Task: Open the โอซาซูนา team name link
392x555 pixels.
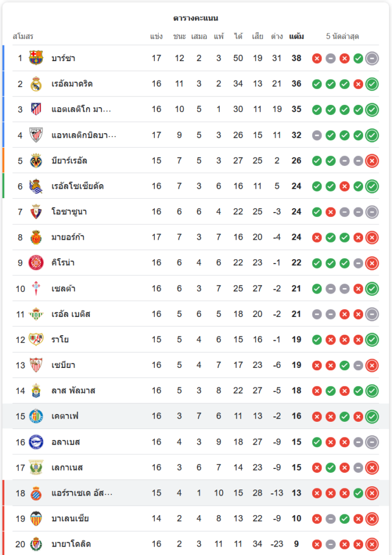Action: coord(69,211)
